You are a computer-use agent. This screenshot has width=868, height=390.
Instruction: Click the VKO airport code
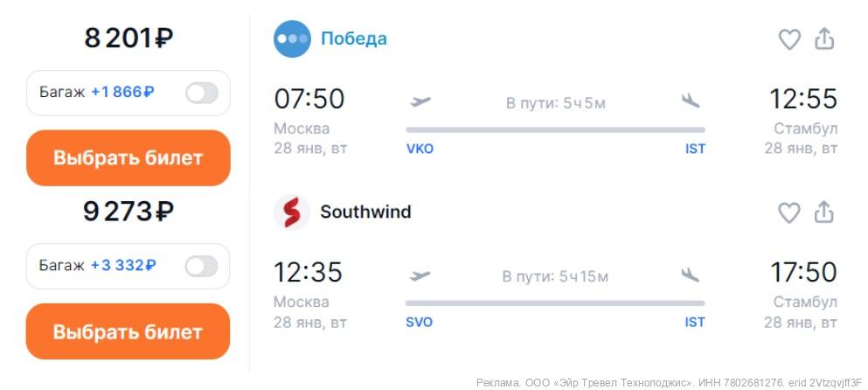pos(420,149)
